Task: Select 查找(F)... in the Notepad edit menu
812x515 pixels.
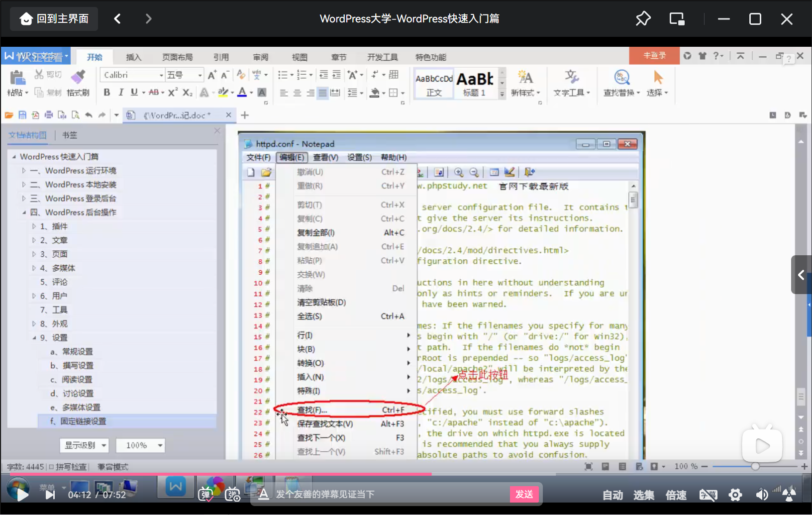Action: click(x=346, y=410)
